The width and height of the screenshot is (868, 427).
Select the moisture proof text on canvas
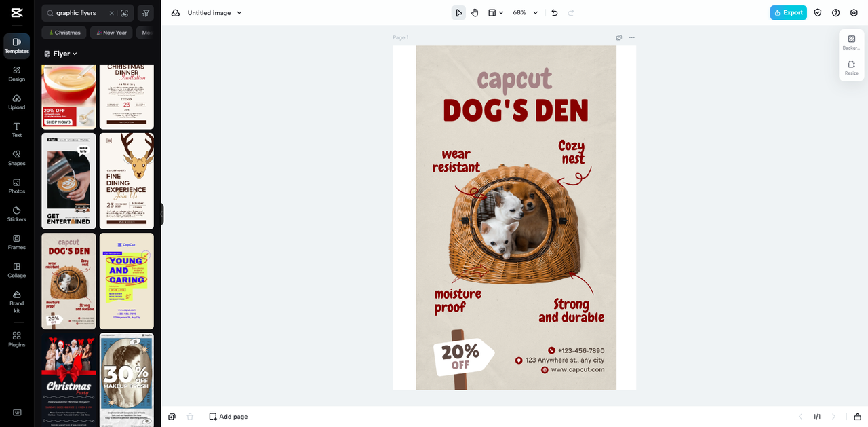click(458, 301)
